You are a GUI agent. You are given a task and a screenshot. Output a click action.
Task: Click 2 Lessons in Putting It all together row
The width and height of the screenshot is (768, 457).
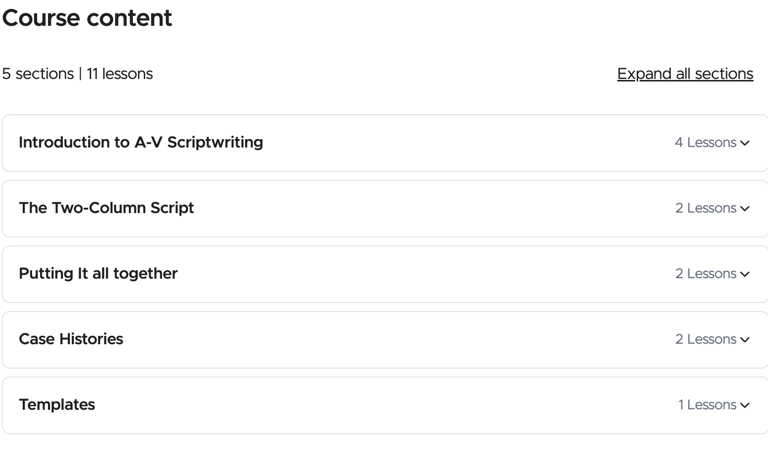pos(705,274)
